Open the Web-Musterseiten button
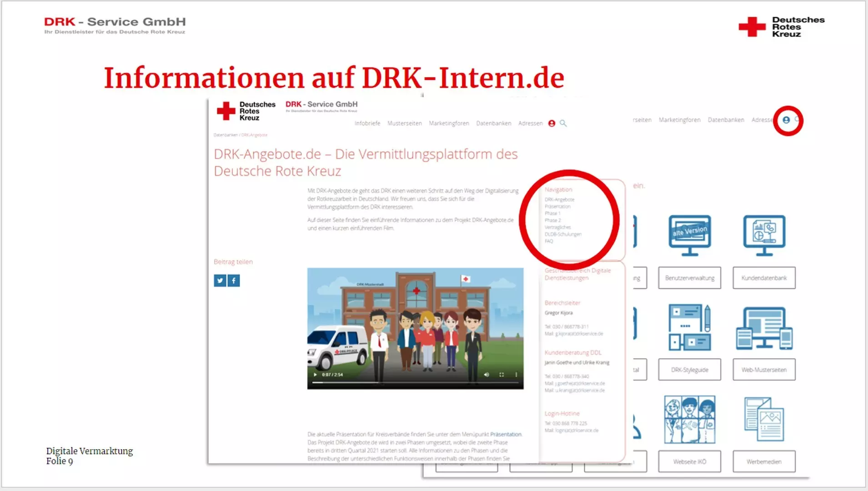Image resolution: width=868 pixels, height=491 pixels. pyautogui.click(x=764, y=370)
